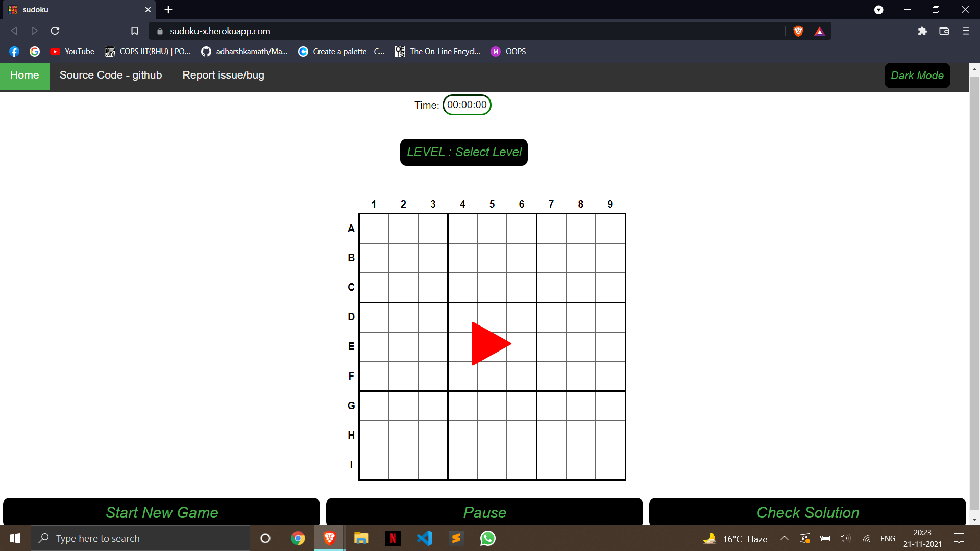Click the ENG language indicator

click(888, 538)
